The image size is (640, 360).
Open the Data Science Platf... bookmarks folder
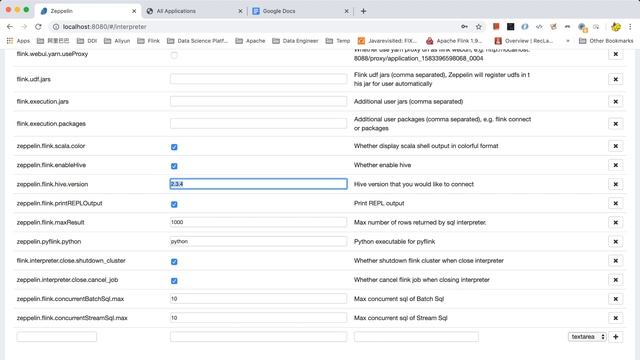pyautogui.click(x=198, y=41)
